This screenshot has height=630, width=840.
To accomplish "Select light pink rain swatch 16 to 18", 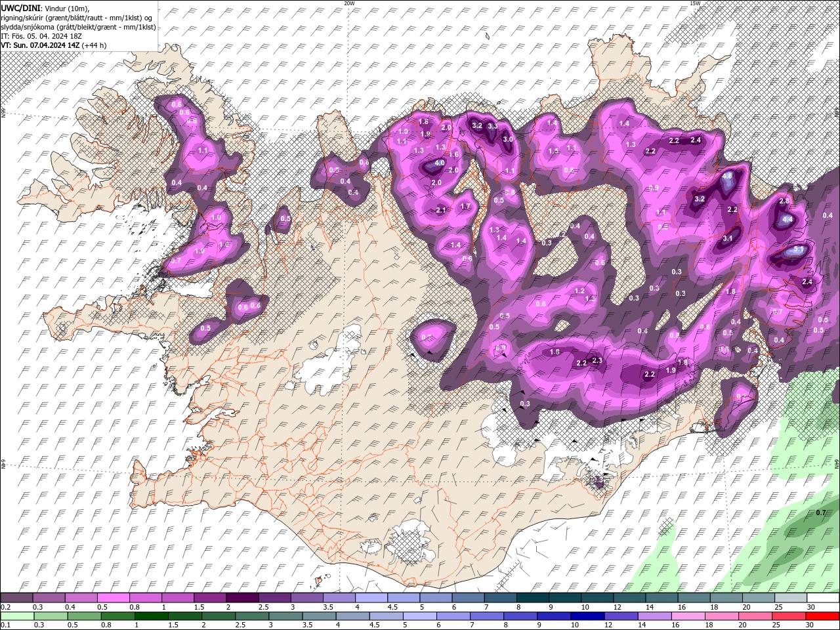I will tap(688, 616).
